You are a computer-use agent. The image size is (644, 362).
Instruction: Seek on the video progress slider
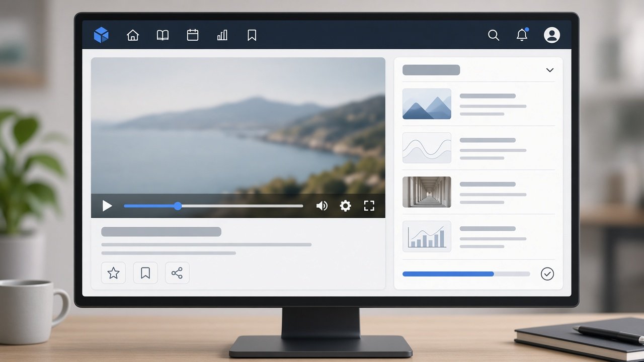tap(213, 206)
